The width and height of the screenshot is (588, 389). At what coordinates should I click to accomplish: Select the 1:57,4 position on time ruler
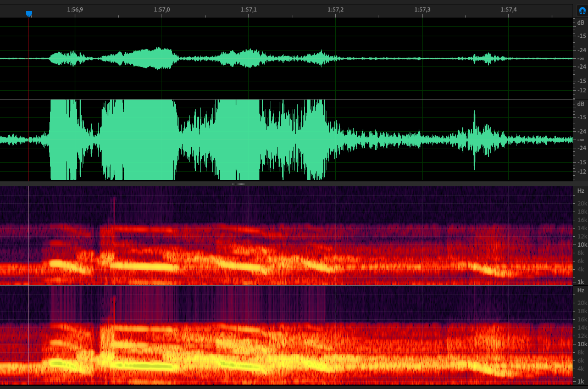509,10
